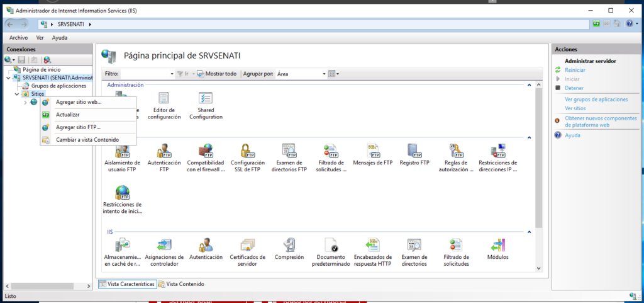
Task: Click the refresh page icon in address bar
Action: coord(596,24)
